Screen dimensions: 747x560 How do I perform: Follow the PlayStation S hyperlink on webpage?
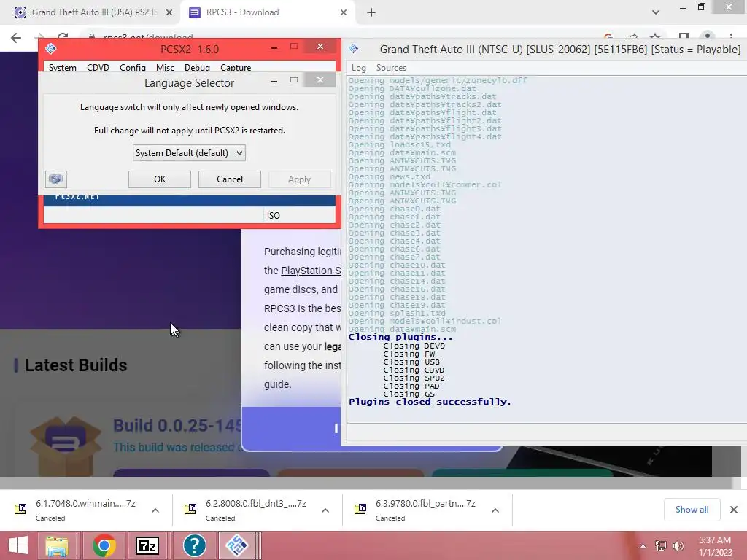[x=311, y=271]
